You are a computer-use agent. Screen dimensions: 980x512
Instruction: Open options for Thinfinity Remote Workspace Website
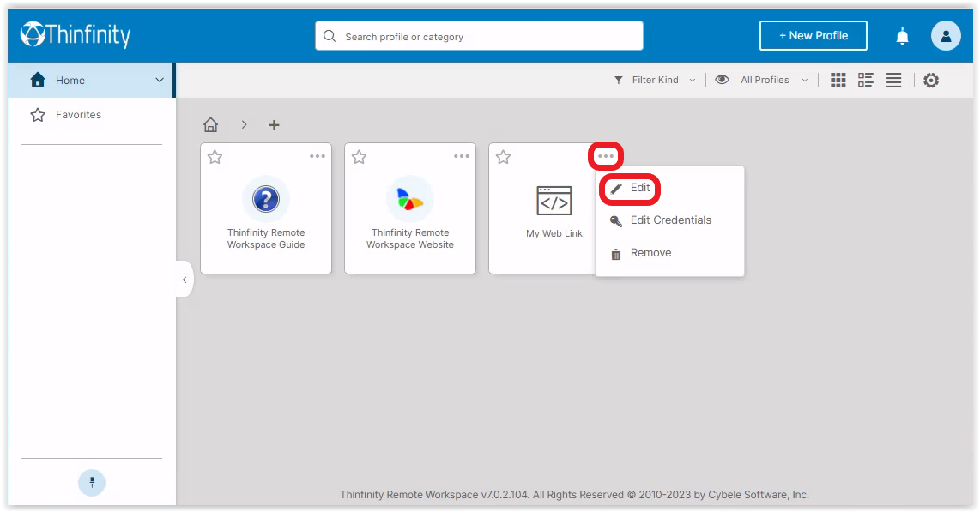[x=461, y=156]
